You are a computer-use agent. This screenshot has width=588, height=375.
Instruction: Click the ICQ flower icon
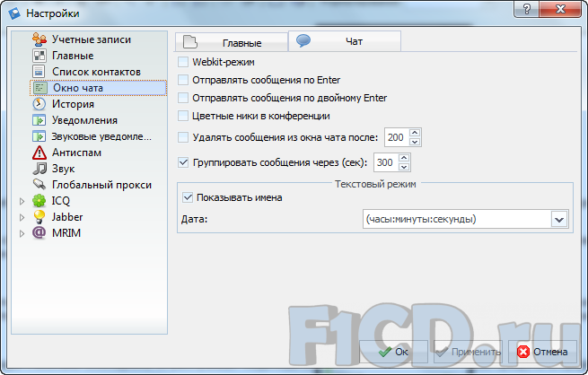click(x=39, y=201)
